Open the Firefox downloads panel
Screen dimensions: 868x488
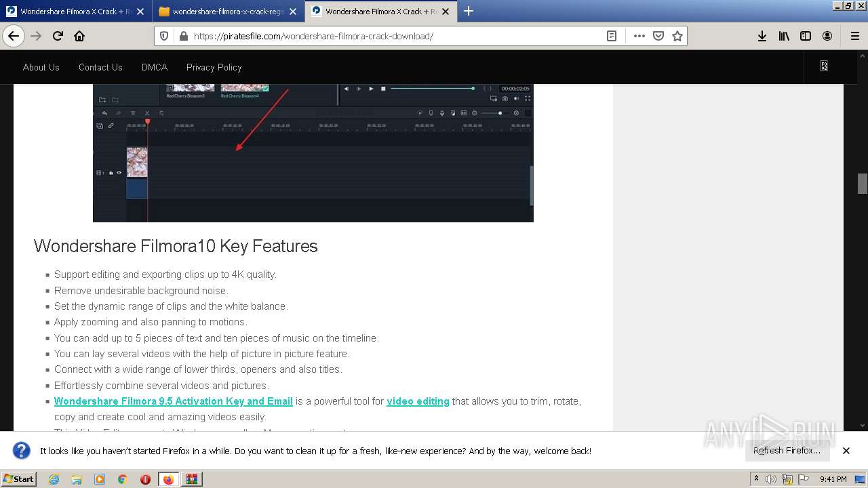[x=762, y=36]
